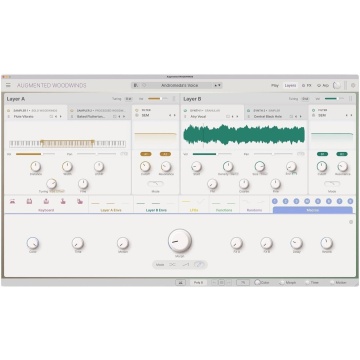
Task: Click the second Keyboard modulation icon
Action: click(x=29, y=201)
